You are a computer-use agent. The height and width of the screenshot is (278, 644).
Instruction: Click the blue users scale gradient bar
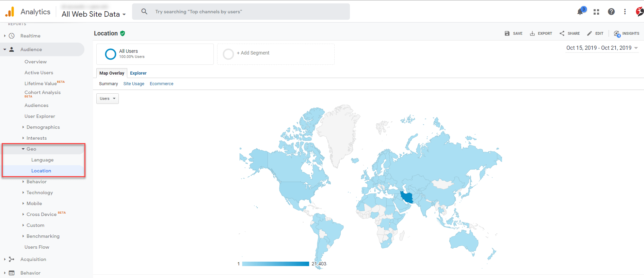point(275,264)
